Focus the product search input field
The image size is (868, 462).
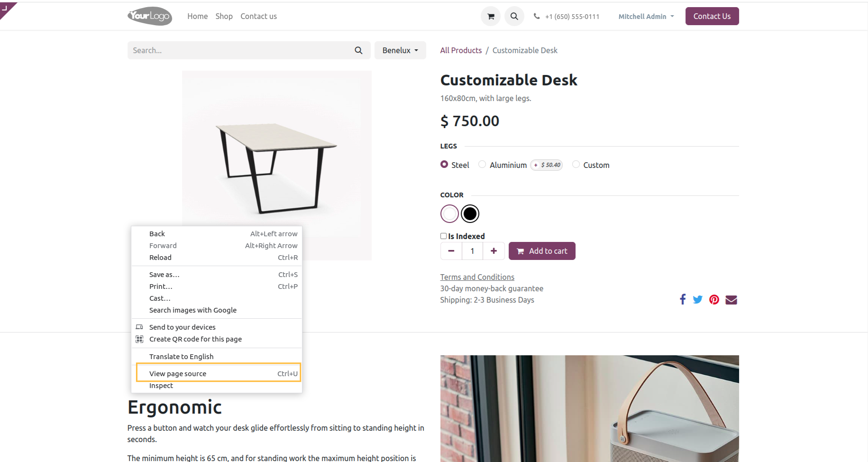coord(239,50)
